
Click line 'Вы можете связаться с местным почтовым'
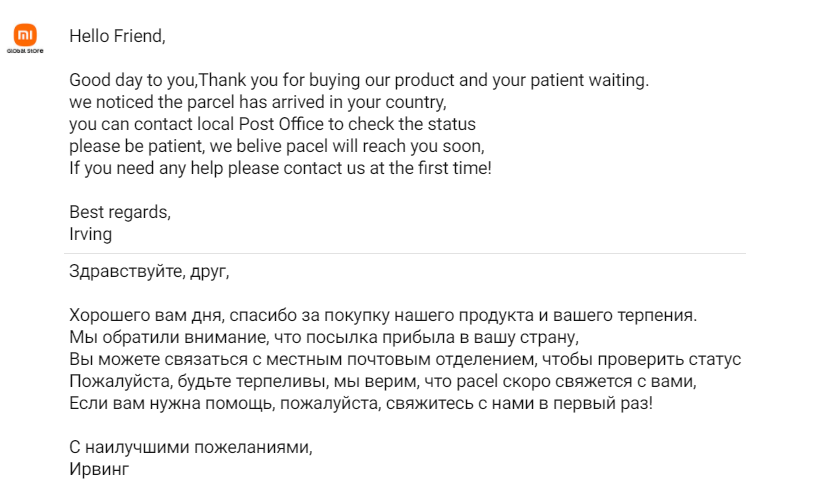point(405,360)
